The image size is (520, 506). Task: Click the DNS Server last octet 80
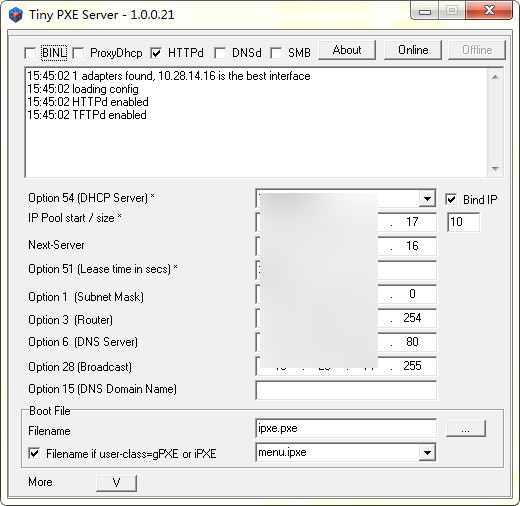tap(412, 342)
